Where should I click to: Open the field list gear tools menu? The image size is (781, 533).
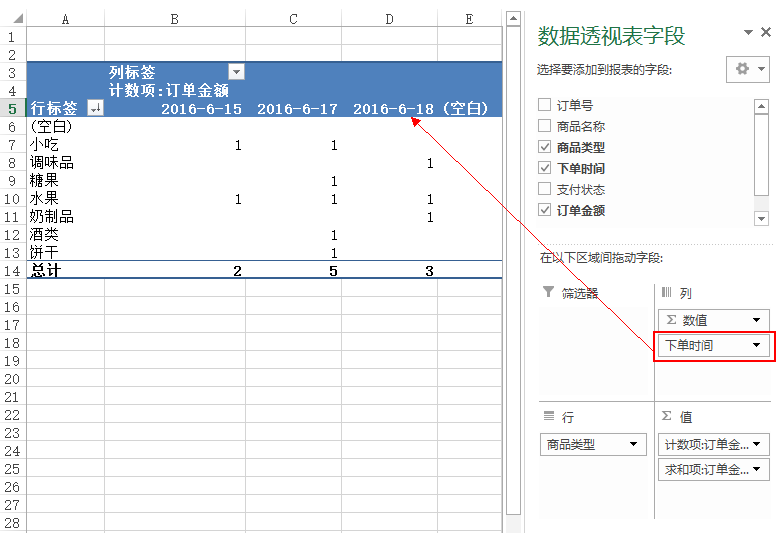tap(748, 69)
